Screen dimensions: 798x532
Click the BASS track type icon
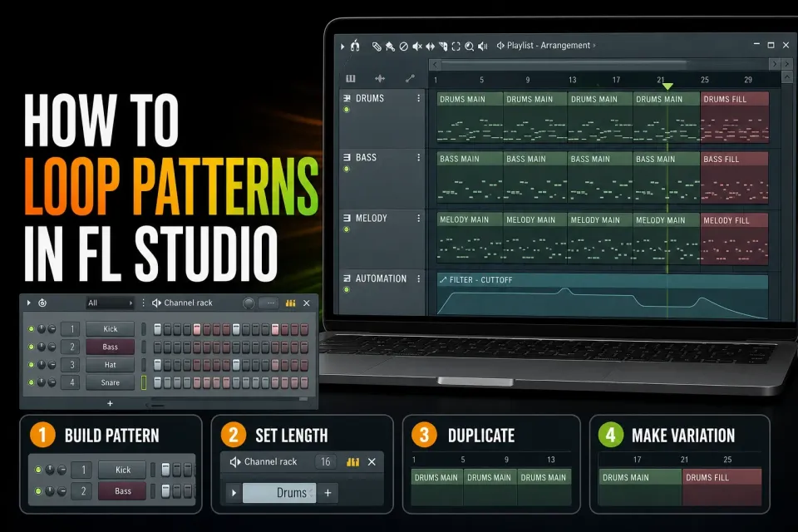tap(347, 157)
